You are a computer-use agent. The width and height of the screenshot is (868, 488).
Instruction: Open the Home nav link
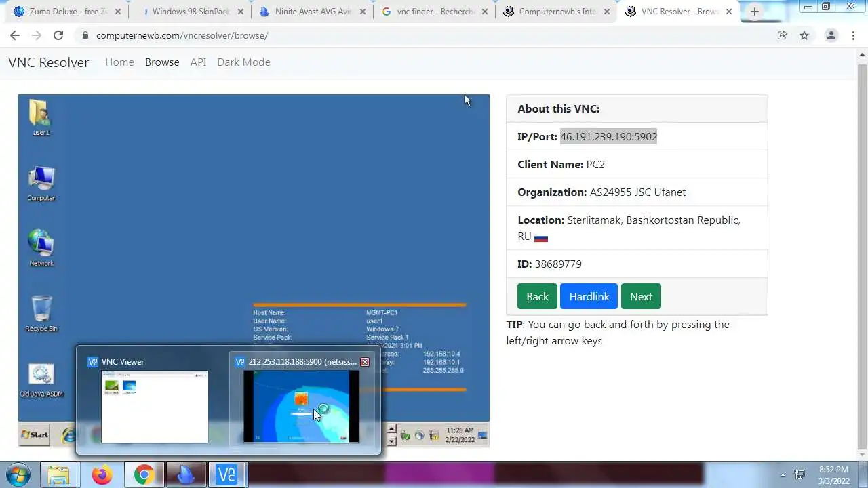(x=119, y=62)
